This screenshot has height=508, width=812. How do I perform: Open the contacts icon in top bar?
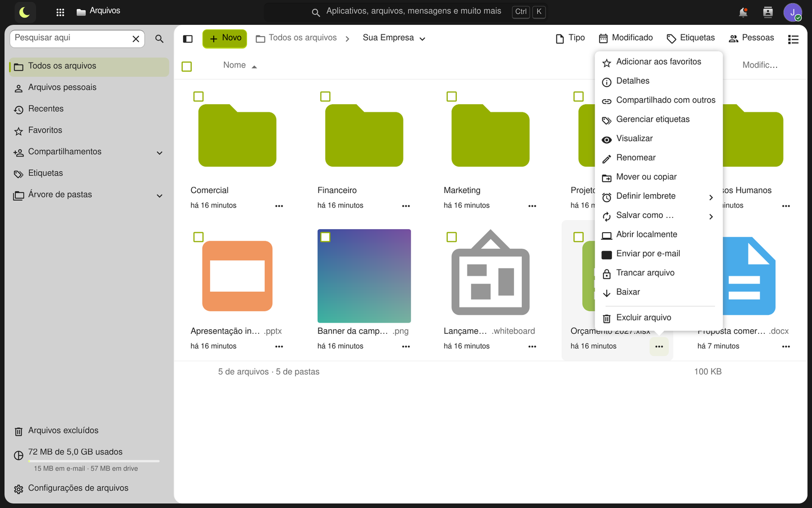coord(768,12)
